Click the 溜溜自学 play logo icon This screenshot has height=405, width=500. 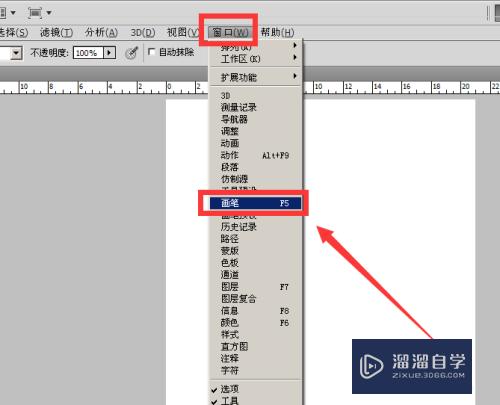tap(371, 366)
